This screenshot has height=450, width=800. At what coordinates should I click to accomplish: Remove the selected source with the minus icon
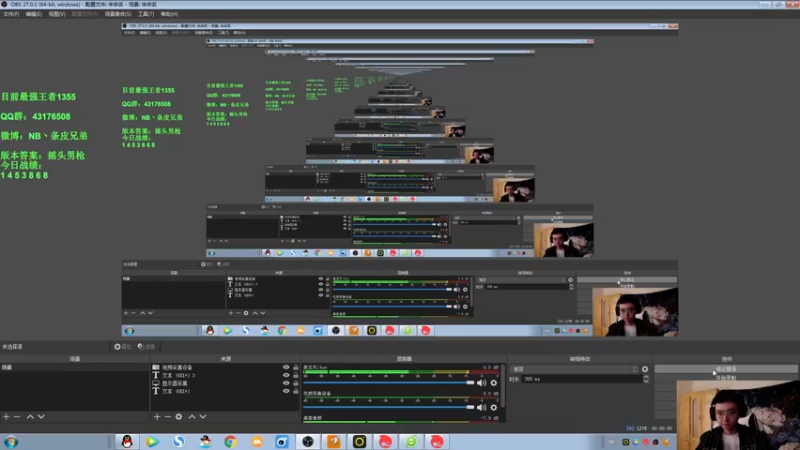click(168, 417)
